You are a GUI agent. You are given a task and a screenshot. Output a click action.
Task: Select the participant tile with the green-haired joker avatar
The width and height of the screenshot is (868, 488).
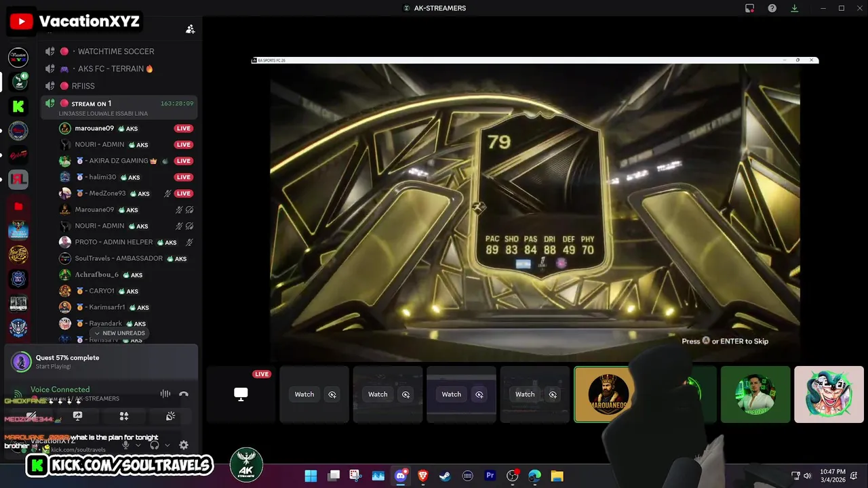pos(829,394)
